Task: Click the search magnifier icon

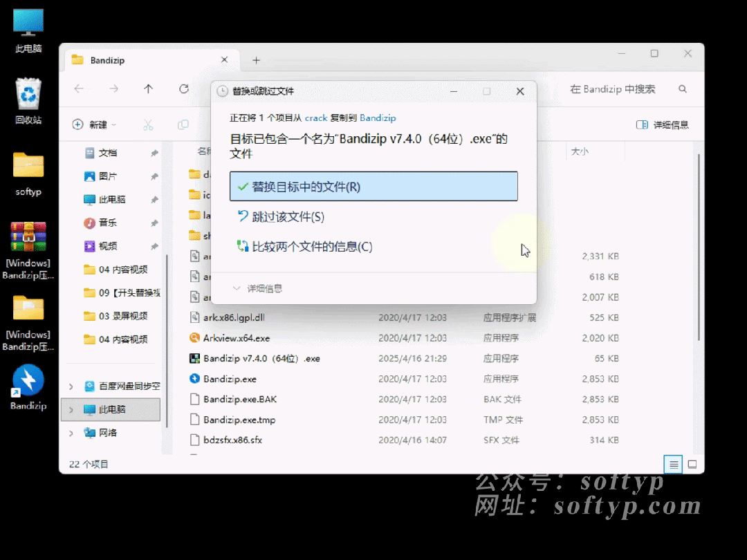Action: click(683, 89)
